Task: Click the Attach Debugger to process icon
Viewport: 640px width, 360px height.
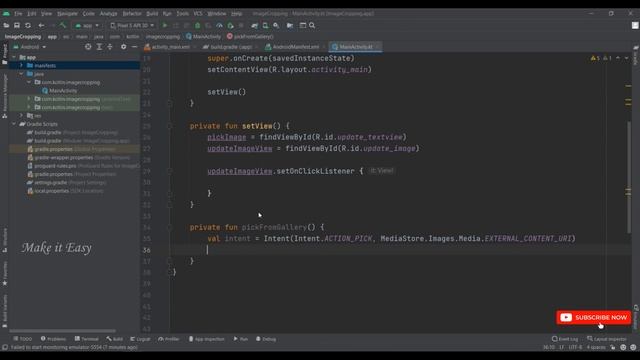Action: [230, 25]
